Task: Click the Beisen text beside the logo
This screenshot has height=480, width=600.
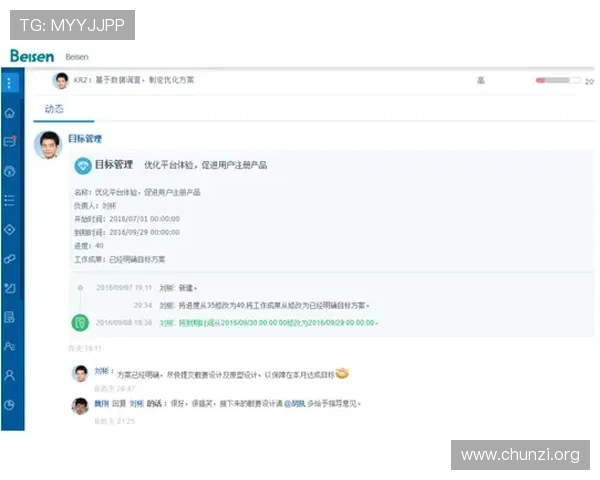Action: point(77,57)
